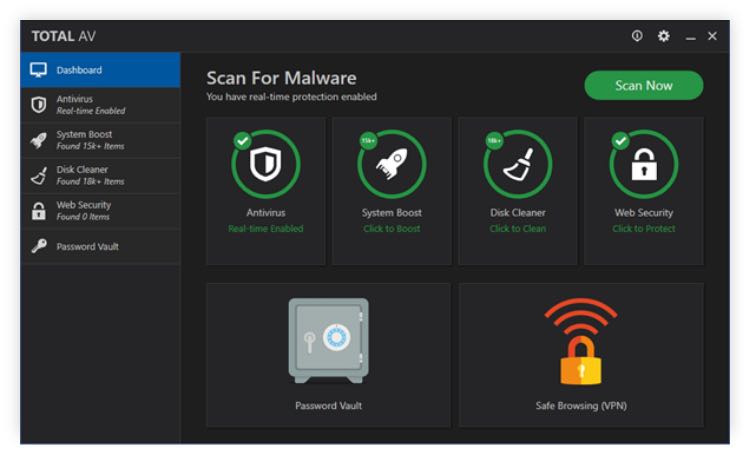Click the 15k+ badge on System Boost
The height and width of the screenshot is (466, 750).
coord(368,141)
